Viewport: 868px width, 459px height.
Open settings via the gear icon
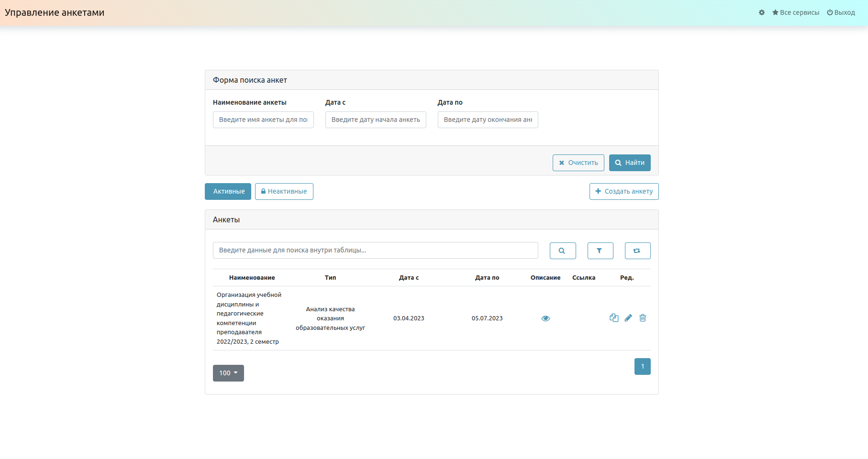[762, 12]
